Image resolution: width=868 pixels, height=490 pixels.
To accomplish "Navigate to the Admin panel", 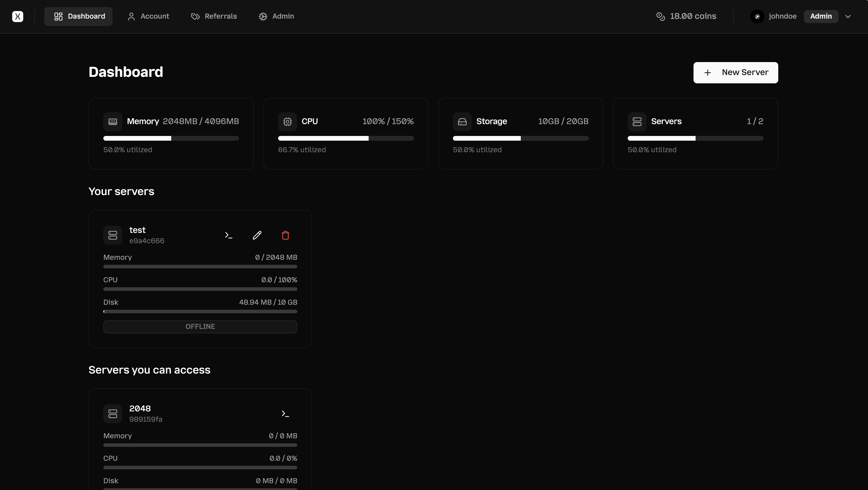I will tap(276, 16).
